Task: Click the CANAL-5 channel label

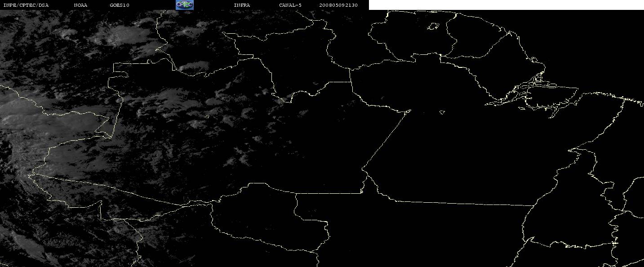Action: (290, 5)
